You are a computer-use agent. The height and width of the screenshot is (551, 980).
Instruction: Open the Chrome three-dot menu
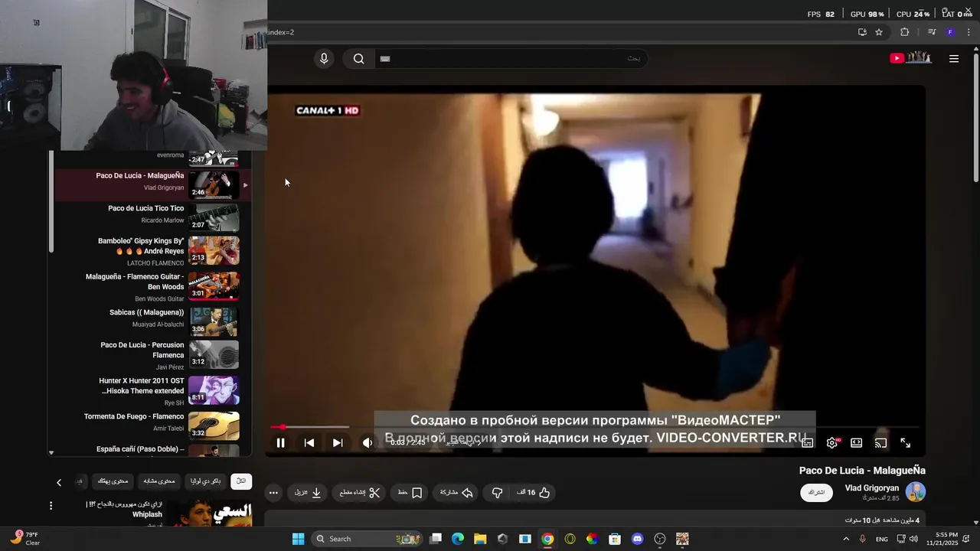(969, 32)
